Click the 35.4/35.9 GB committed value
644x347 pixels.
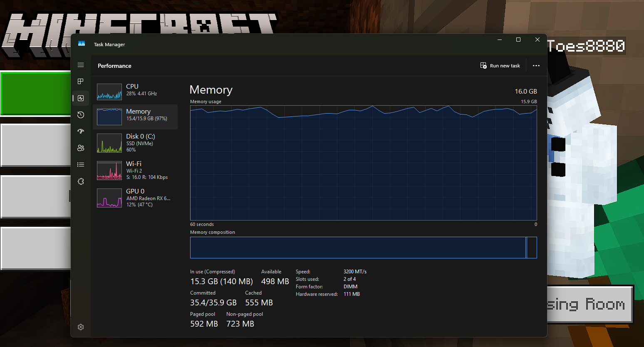(x=213, y=303)
